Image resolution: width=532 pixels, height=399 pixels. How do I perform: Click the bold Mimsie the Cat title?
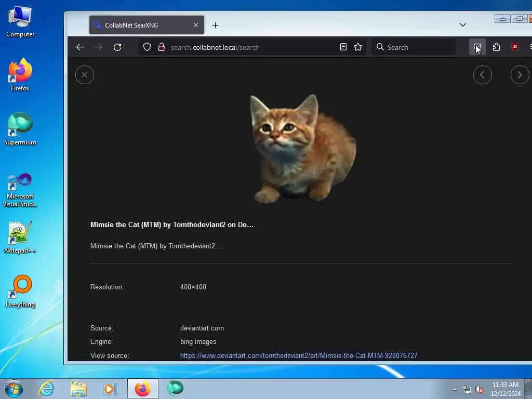point(171,224)
